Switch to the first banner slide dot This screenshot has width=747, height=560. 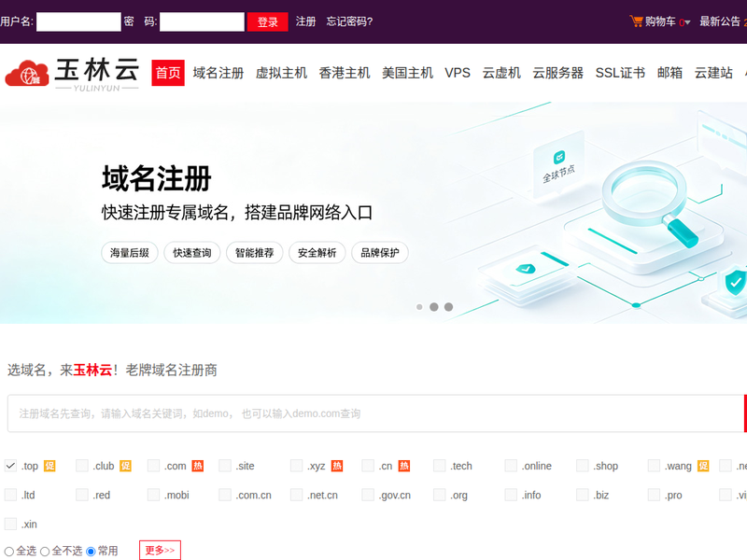pyautogui.click(x=419, y=307)
